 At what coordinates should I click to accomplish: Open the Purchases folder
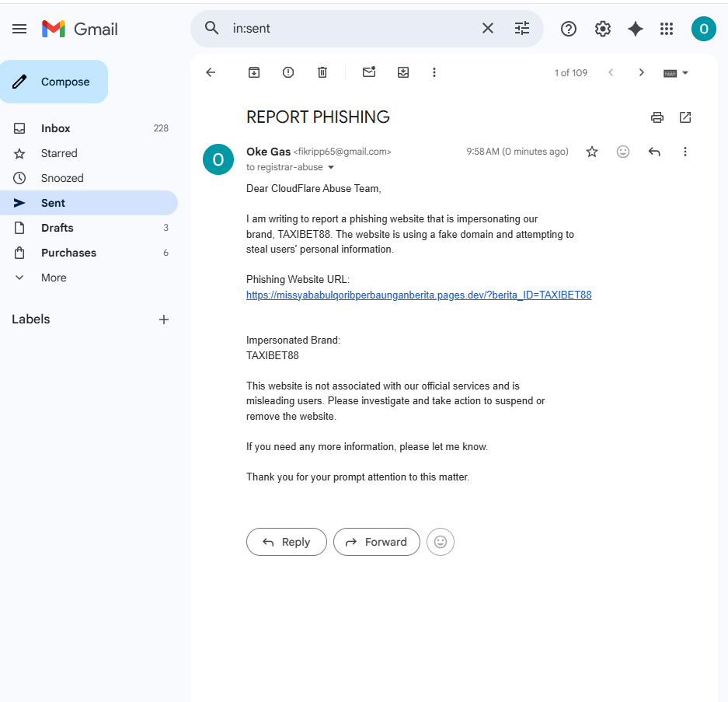tap(89, 253)
